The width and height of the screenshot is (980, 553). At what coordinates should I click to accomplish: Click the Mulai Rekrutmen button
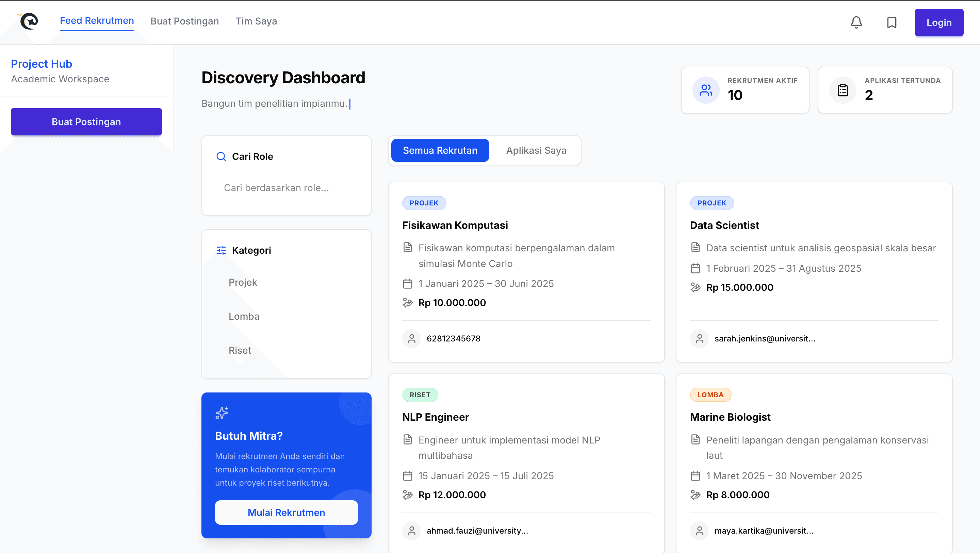[286, 512]
